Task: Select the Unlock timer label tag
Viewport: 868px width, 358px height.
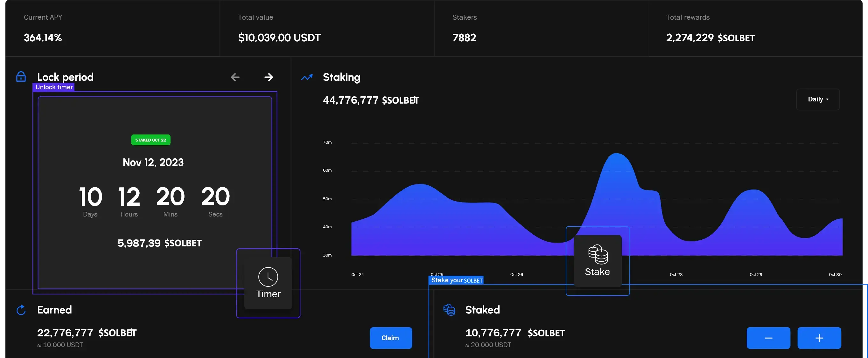Action: (54, 87)
